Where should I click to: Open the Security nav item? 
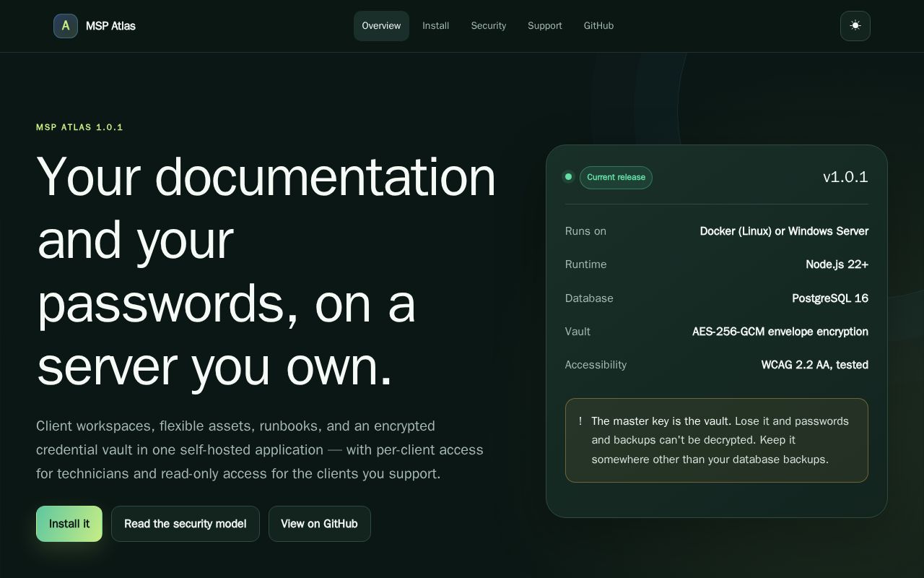coord(489,26)
